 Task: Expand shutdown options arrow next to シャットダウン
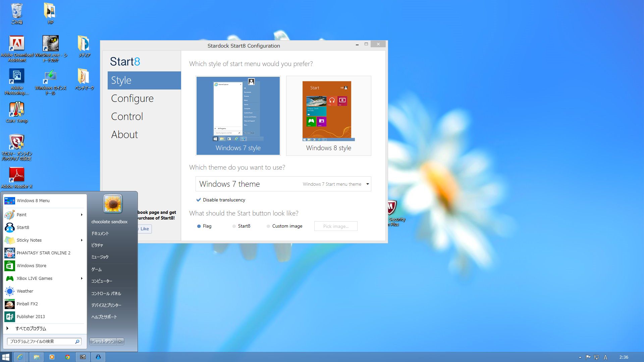point(120,341)
